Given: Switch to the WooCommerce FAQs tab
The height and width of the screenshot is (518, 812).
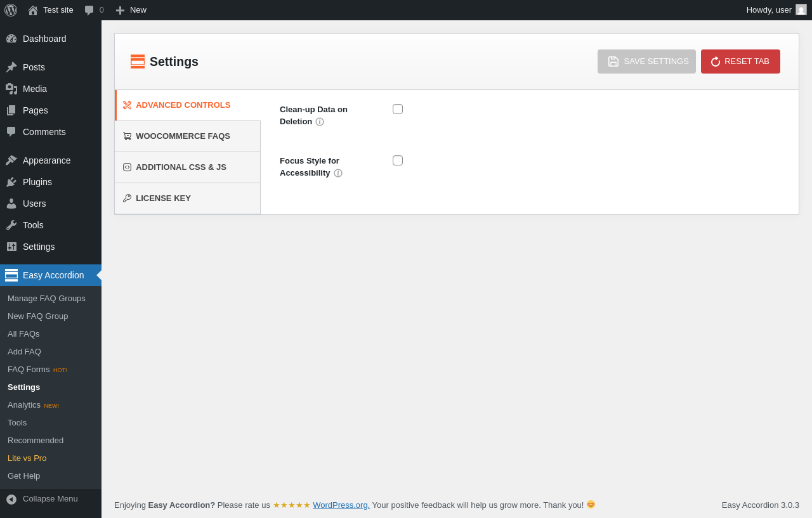Looking at the screenshot, I should coord(183,136).
